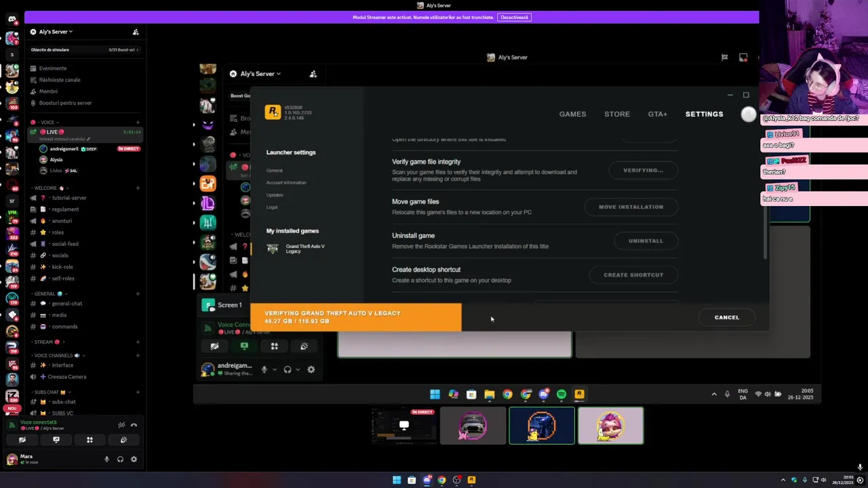This screenshot has width=868, height=488.
Task: Click the Rockstar Games logo in the launcher
Action: click(x=273, y=113)
